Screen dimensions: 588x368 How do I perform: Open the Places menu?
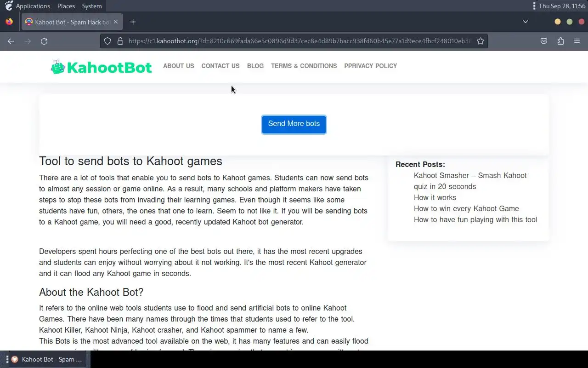(x=66, y=6)
